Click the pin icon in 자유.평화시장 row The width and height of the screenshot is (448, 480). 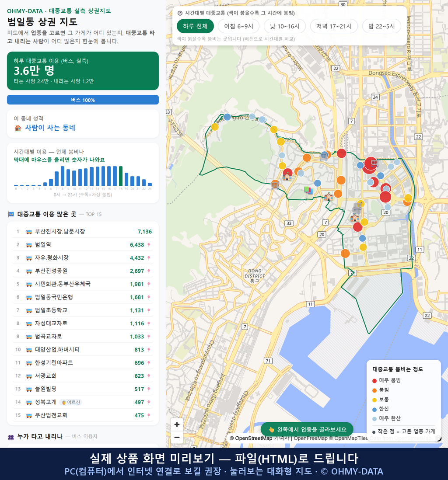pos(149,258)
